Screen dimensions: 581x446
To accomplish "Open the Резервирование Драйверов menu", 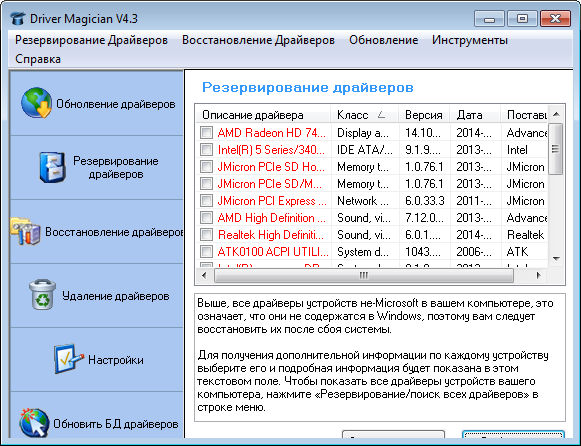I will [x=91, y=40].
